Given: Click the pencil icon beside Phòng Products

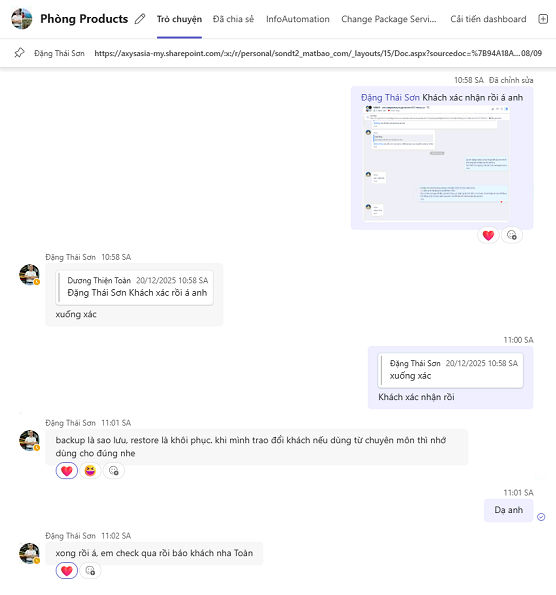Looking at the screenshot, I should tap(140, 19).
